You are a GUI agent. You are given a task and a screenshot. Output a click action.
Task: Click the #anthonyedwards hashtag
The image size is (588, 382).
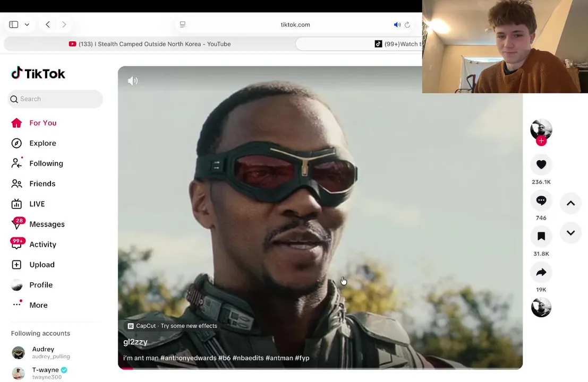click(188, 358)
